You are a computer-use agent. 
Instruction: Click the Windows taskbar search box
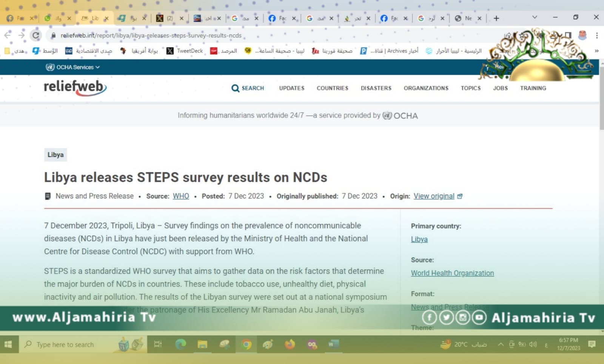tap(83, 344)
